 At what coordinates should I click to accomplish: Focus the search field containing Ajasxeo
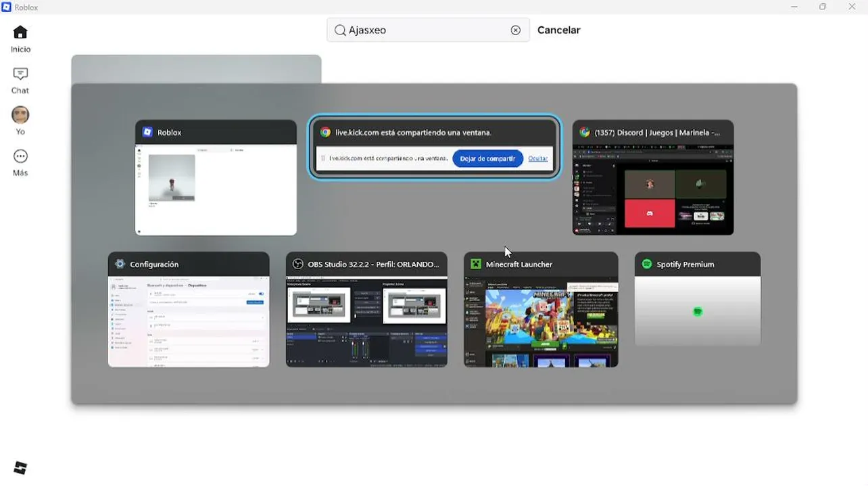coord(428,30)
